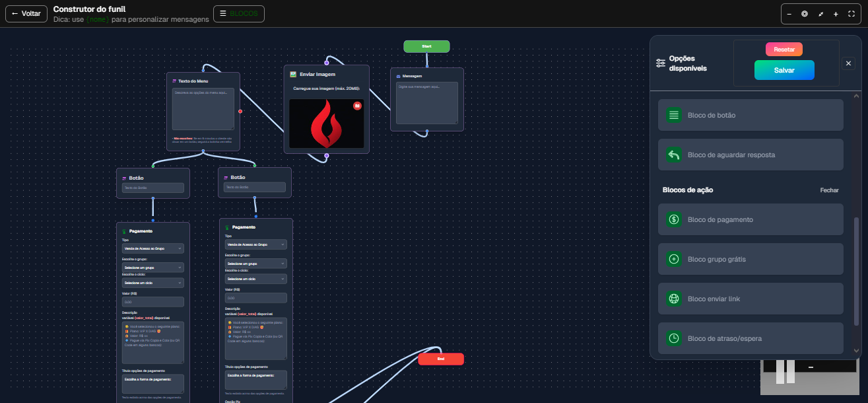
Task: Open the Tipo dropdown in left Pagamento block
Action: click(x=152, y=248)
